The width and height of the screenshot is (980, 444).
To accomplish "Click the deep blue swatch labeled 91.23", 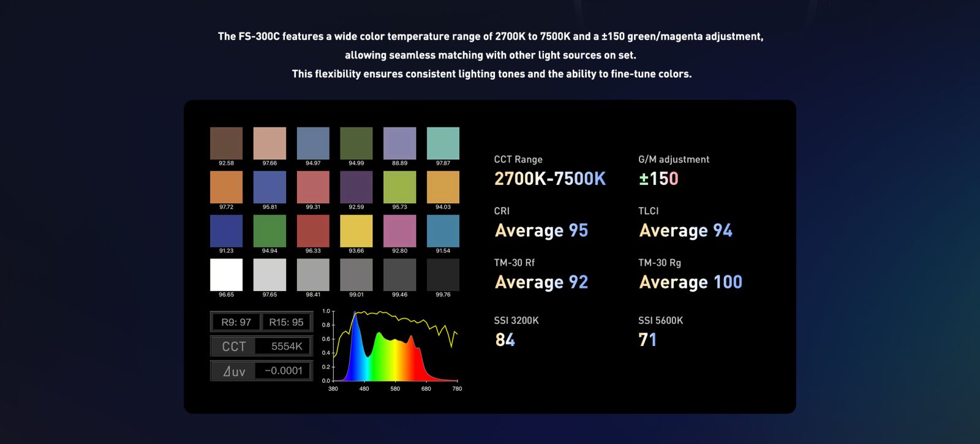I will 226,231.
